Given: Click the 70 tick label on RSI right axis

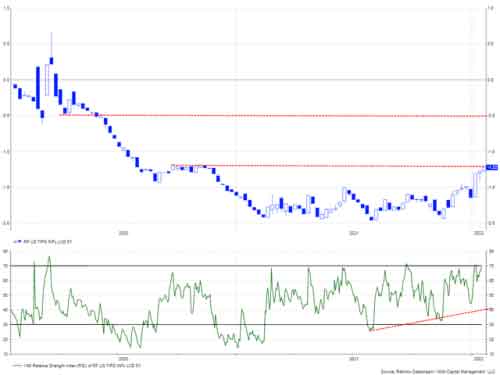Looking at the screenshot, I should coord(491,266).
